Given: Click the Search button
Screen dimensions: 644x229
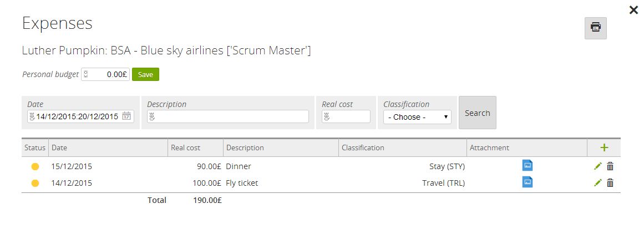Looking at the screenshot, I should (x=477, y=113).
